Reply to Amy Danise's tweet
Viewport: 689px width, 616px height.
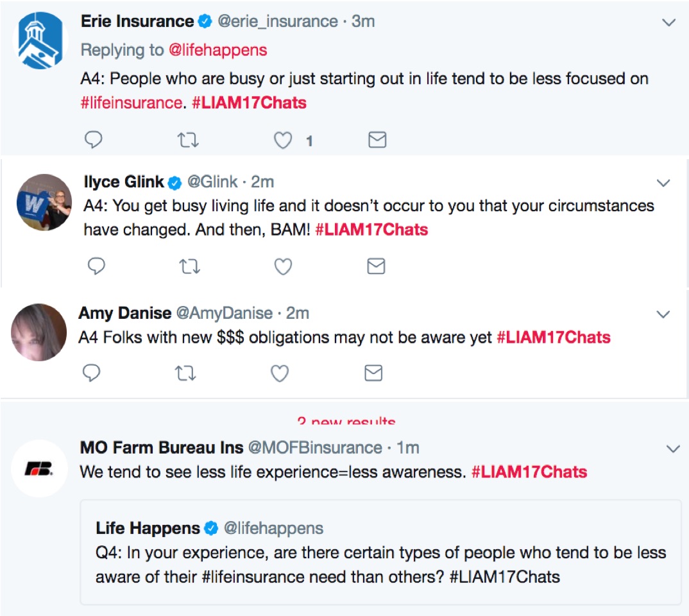point(92,373)
